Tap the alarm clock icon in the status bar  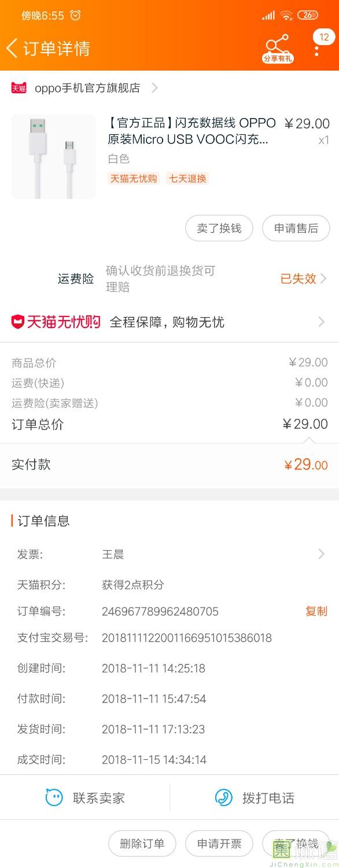[75, 15]
